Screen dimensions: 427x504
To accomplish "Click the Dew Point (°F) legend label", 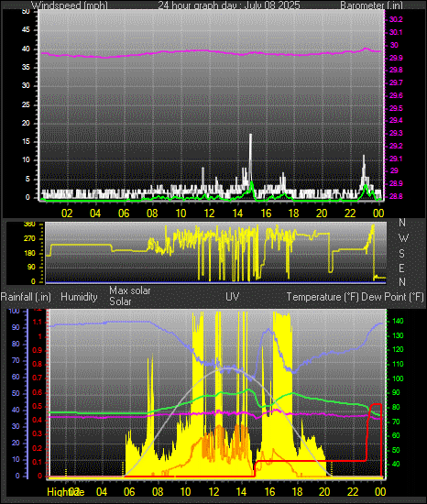I will pos(392,297).
